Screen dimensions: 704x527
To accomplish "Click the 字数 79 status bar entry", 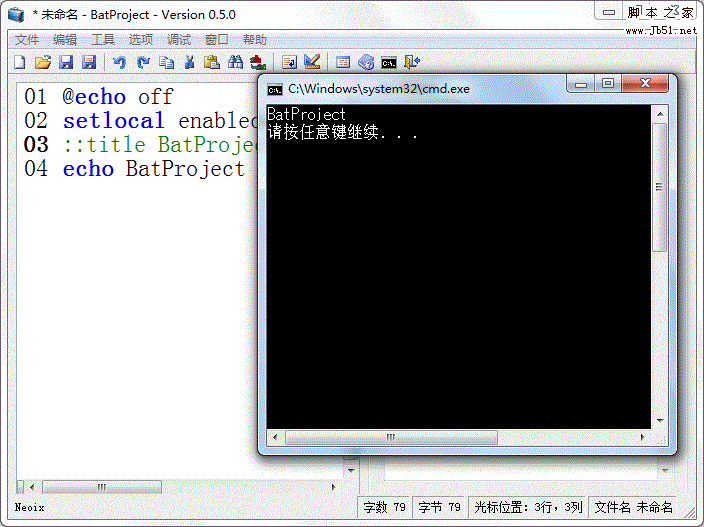I will point(384,507).
